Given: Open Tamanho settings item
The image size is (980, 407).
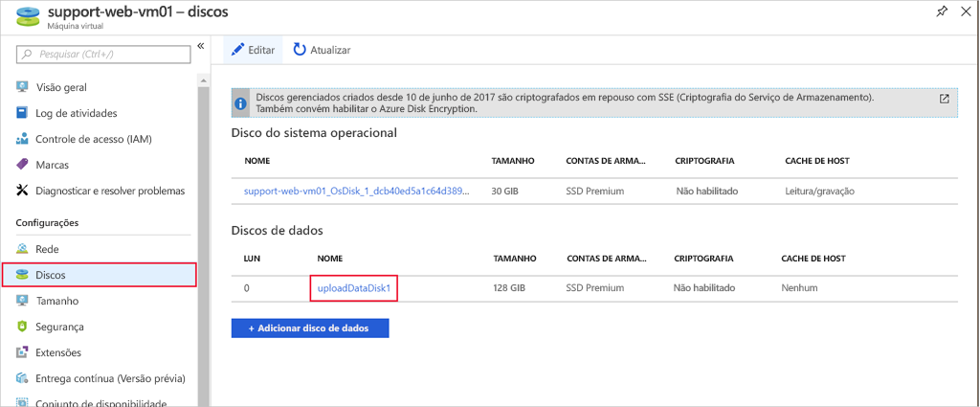Looking at the screenshot, I should click(x=56, y=301).
